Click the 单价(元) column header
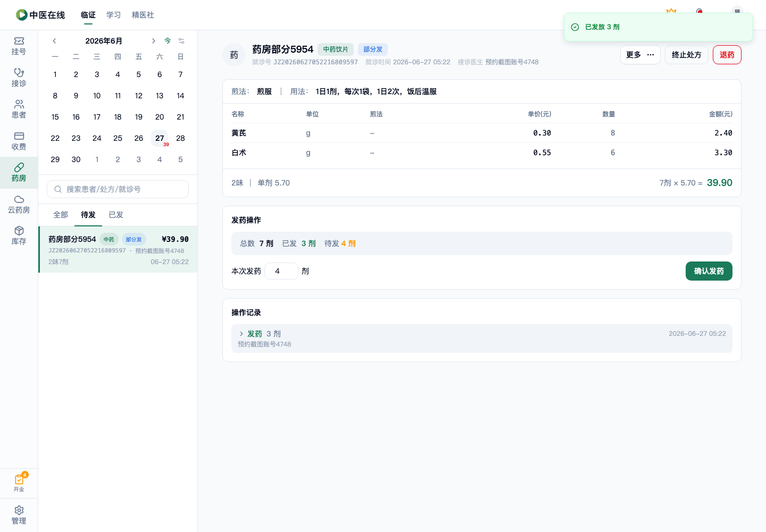Screen dimensions: 766x532 tap(539, 114)
